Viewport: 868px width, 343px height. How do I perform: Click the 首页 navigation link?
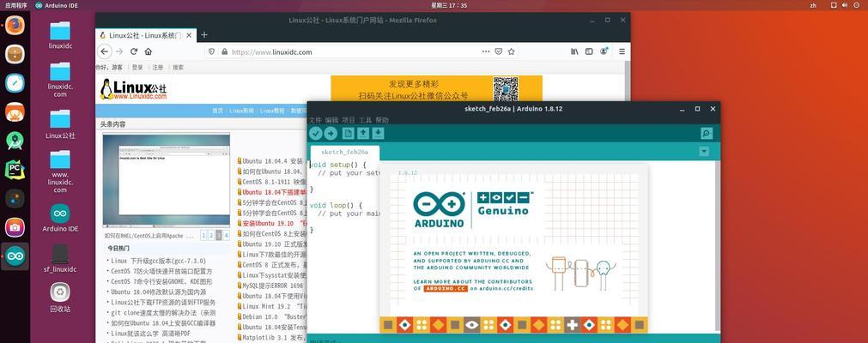pyautogui.click(x=217, y=111)
